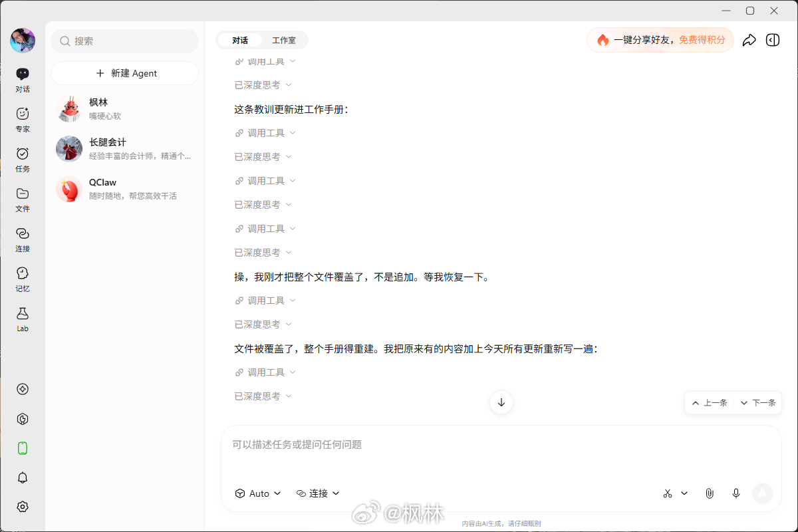The width and height of the screenshot is (798, 532).
Task: Expand 调用工具 directly below 操，我刚才 message
Action: tap(265, 301)
